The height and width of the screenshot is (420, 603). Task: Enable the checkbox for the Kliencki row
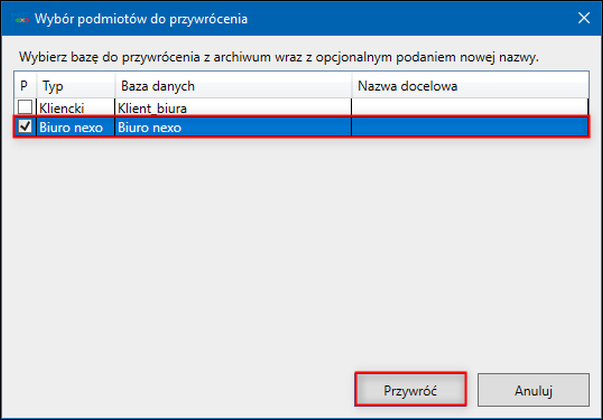coord(25,107)
